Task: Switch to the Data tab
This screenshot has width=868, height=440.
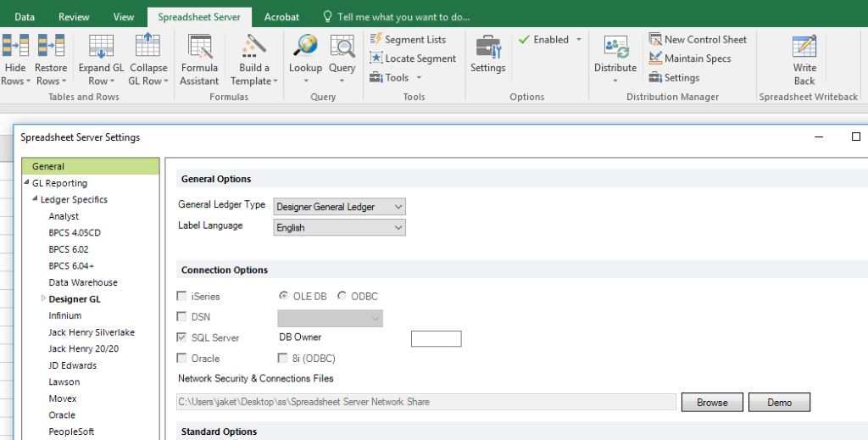Action: pyautogui.click(x=25, y=17)
